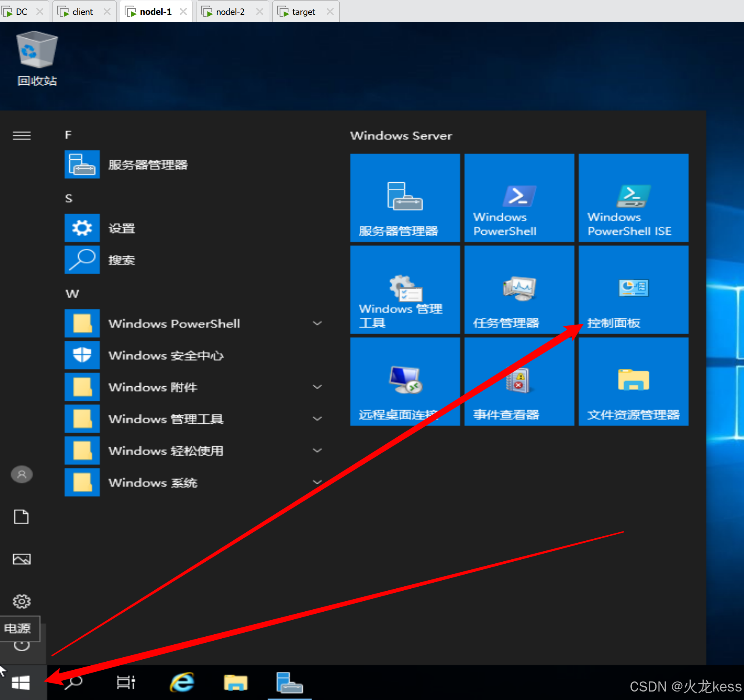Open the Windows 管理工具 tile
This screenshot has width=744, height=700.
point(405,290)
